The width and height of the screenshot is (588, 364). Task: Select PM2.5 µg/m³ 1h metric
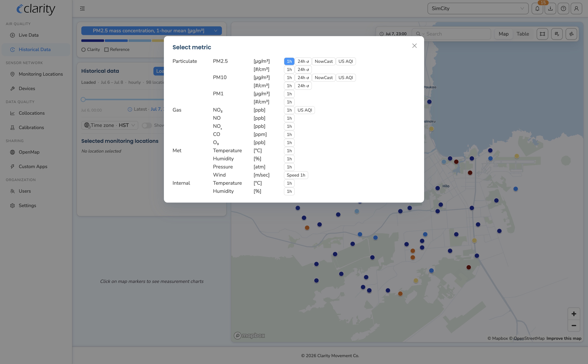(289, 61)
